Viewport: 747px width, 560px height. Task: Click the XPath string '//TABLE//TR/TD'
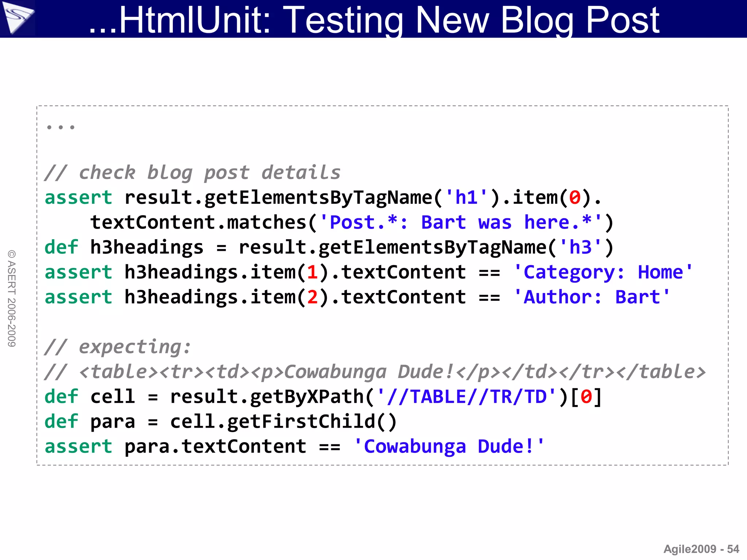(466, 396)
